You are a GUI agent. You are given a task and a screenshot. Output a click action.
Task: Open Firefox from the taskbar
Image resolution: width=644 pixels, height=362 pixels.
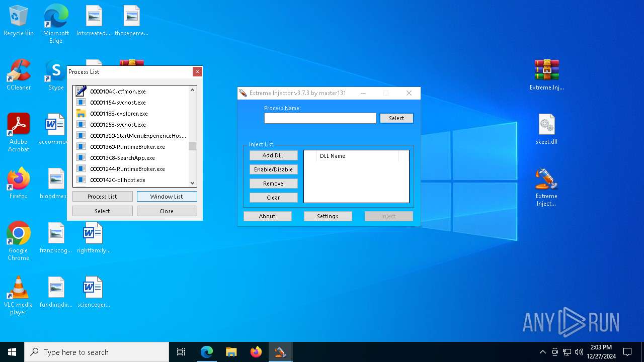click(256, 352)
